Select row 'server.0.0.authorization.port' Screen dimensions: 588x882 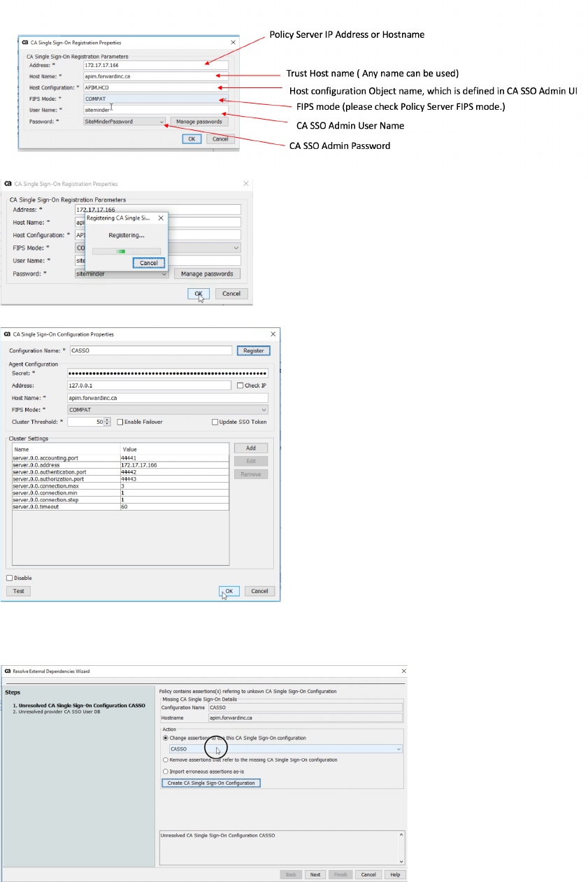coord(120,478)
